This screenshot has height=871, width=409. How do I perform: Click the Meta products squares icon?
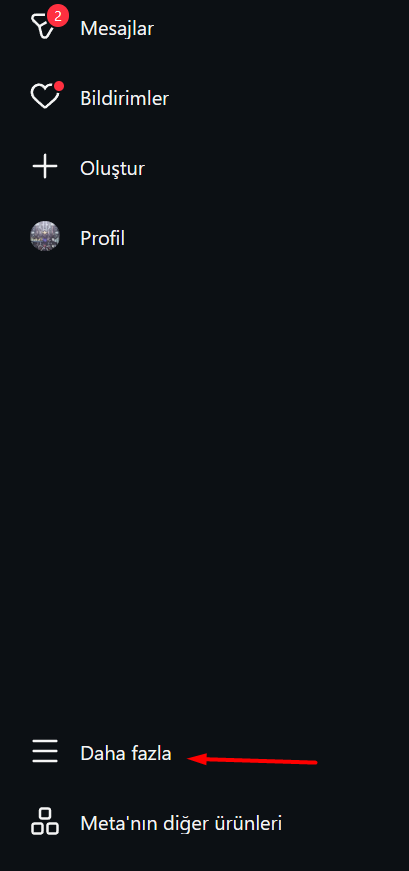(44, 822)
